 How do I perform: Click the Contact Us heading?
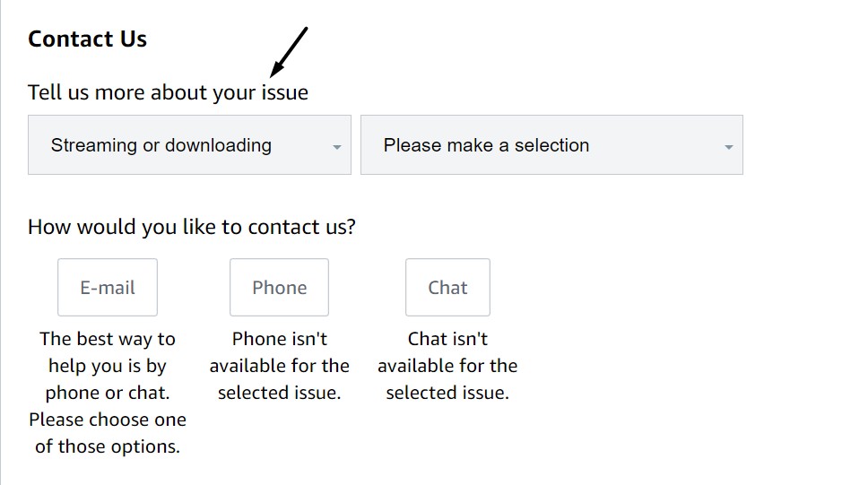tap(87, 39)
